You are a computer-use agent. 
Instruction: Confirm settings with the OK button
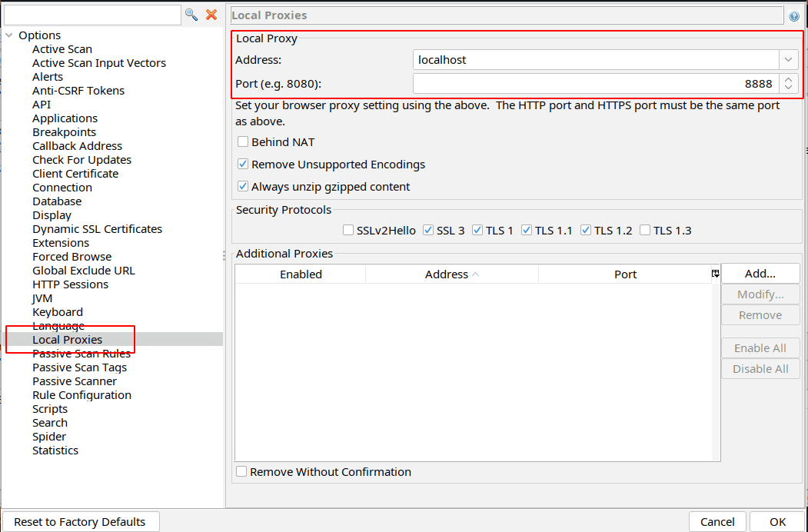coord(776,521)
